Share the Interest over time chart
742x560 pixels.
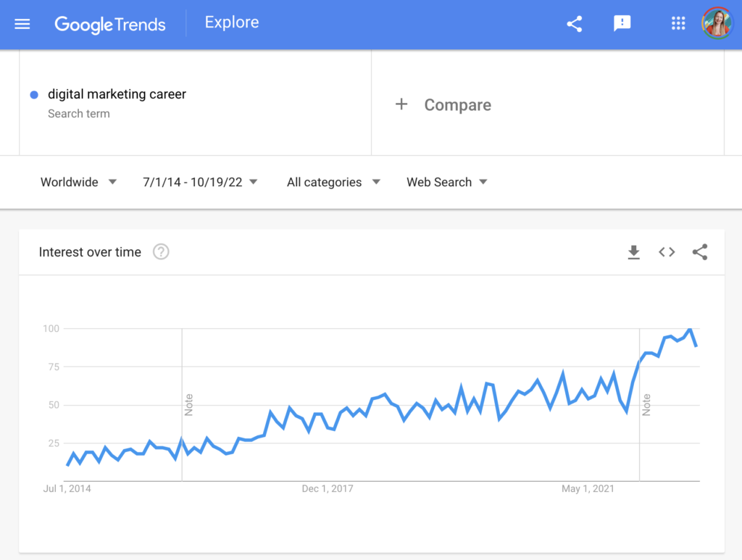tap(699, 252)
